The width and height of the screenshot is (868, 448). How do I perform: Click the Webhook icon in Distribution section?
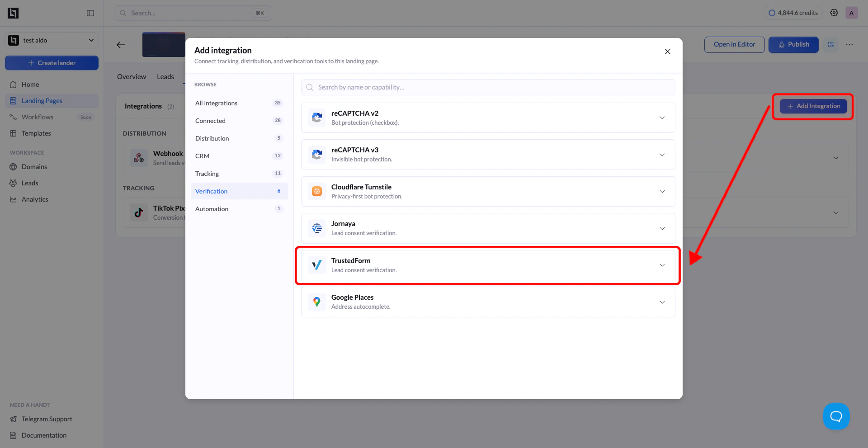point(139,158)
